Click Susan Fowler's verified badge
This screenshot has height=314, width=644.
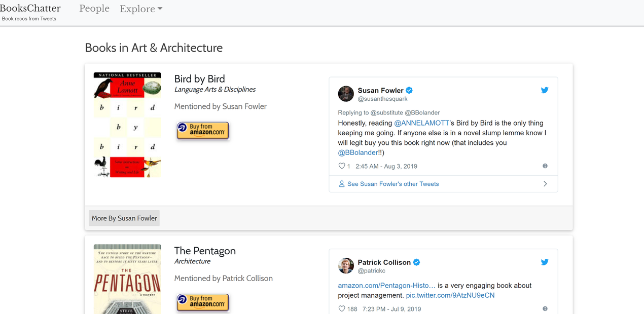point(409,91)
